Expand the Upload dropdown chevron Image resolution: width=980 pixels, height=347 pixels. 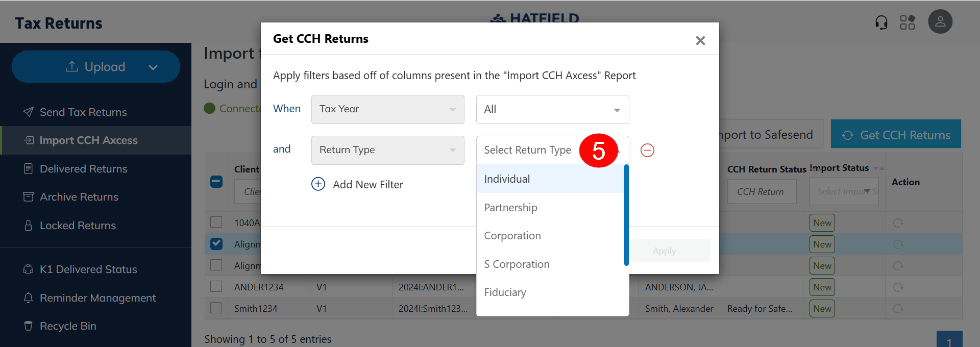tap(153, 67)
